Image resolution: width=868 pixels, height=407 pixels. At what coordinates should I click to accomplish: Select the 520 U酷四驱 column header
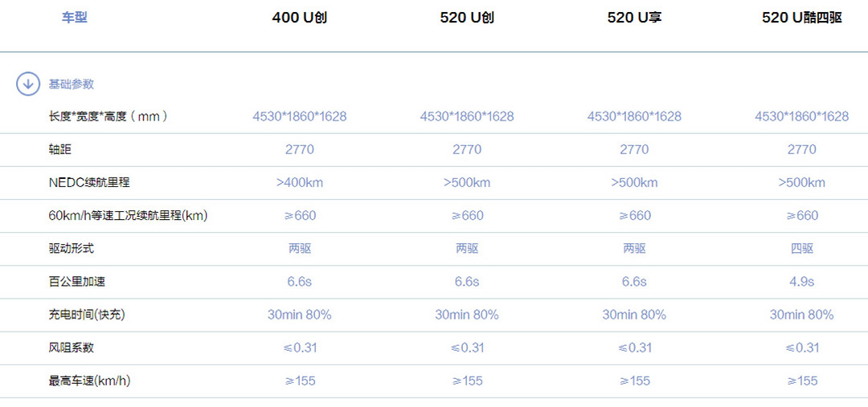(801, 18)
